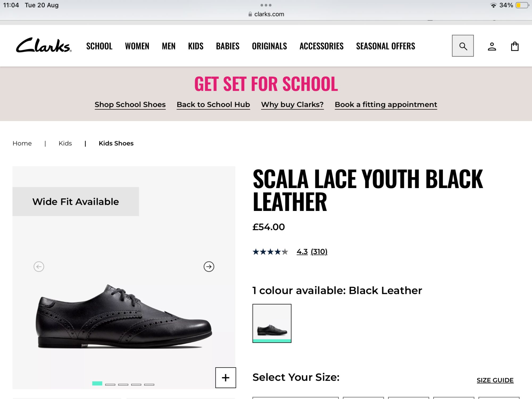
Task: Follow the Shop School Shoes link
Action: tap(130, 105)
